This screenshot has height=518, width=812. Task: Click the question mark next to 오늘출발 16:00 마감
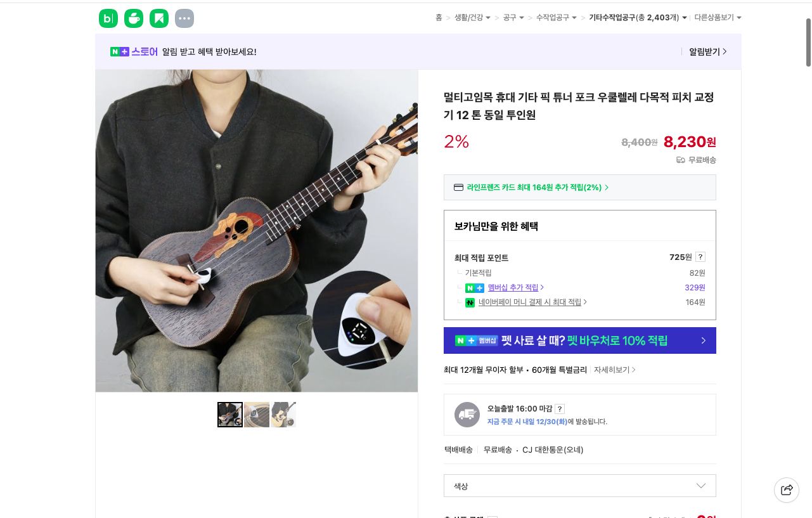[x=560, y=409]
